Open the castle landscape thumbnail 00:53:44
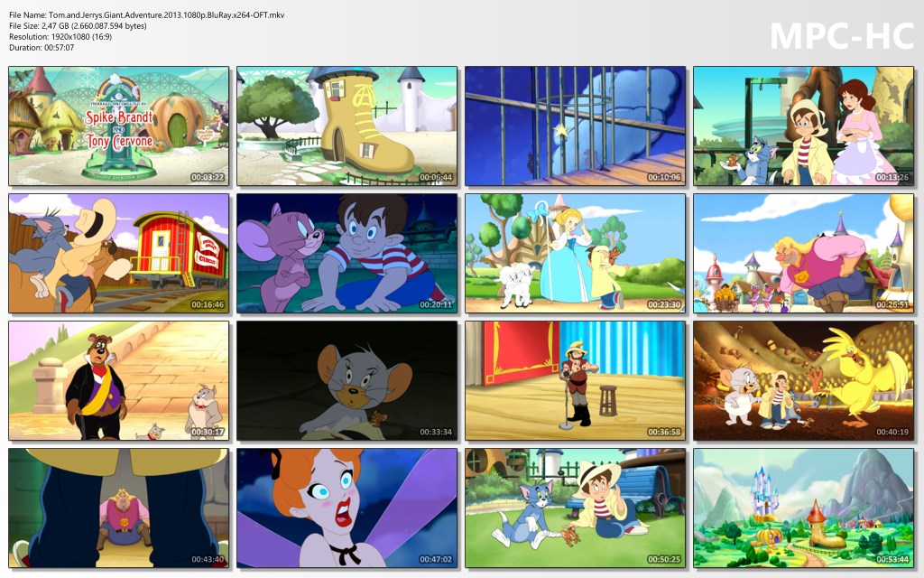 (x=803, y=508)
